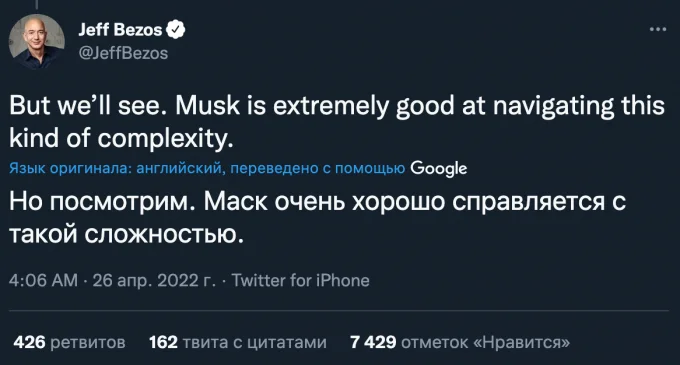Click the word "Musk" in the tweet
This screenshot has width=680, height=365.
pyautogui.click(x=207, y=106)
